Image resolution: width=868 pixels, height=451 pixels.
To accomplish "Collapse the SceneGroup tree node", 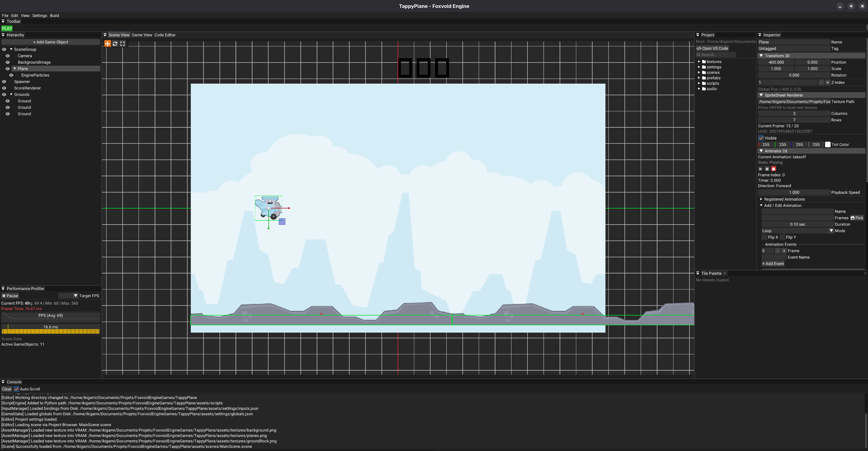I will point(11,49).
